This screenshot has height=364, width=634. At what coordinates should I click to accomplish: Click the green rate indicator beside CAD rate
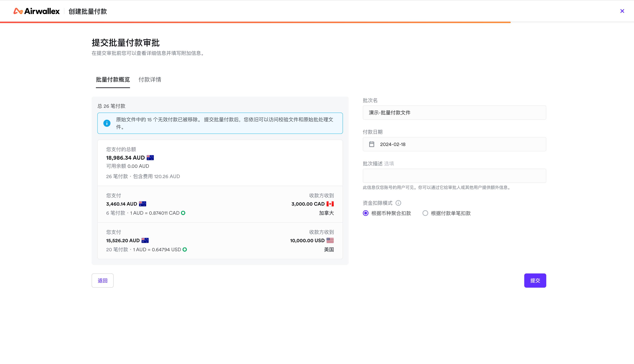point(183,213)
